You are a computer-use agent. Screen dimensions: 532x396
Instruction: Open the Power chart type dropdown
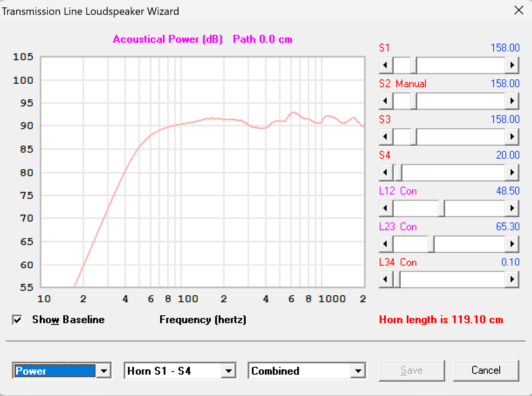click(x=103, y=371)
